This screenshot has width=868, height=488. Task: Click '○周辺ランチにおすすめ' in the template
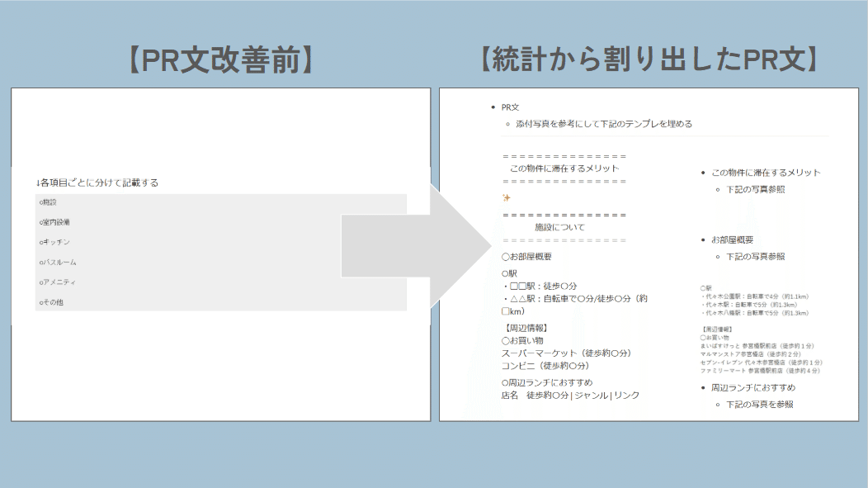coord(547,383)
